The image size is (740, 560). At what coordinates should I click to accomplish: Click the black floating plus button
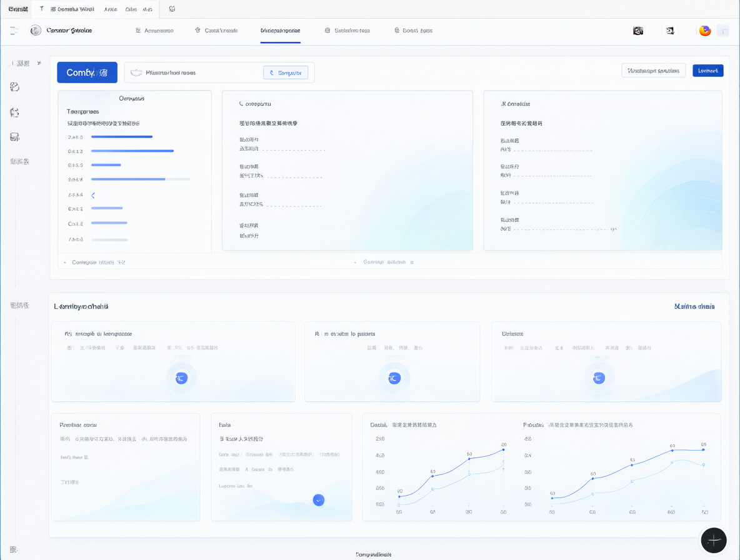pyautogui.click(x=714, y=540)
